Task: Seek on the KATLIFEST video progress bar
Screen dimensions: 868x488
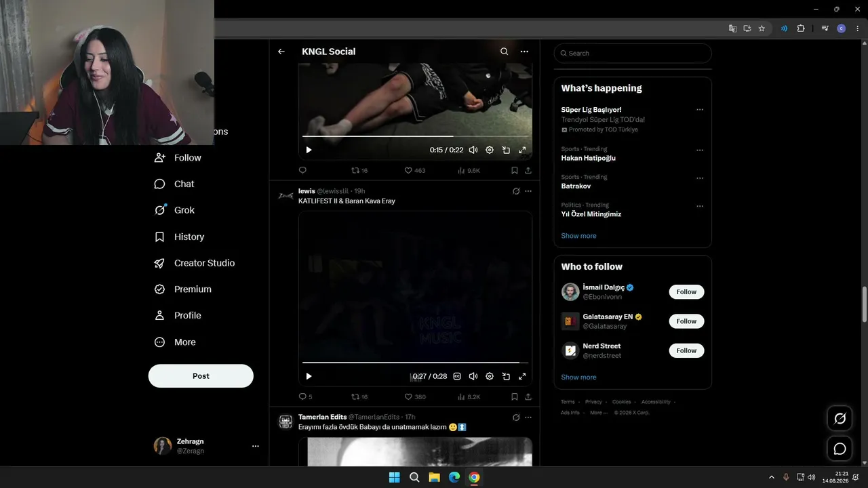Action: pos(415,363)
